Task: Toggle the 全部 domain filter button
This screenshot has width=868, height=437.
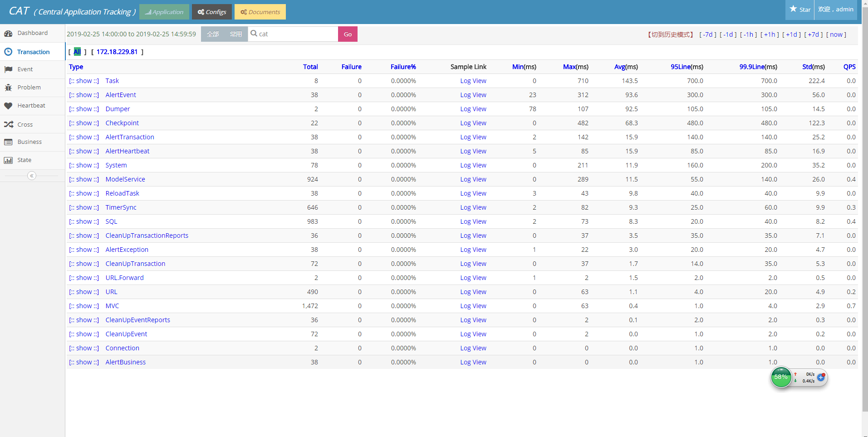Action: [x=213, y=34]
